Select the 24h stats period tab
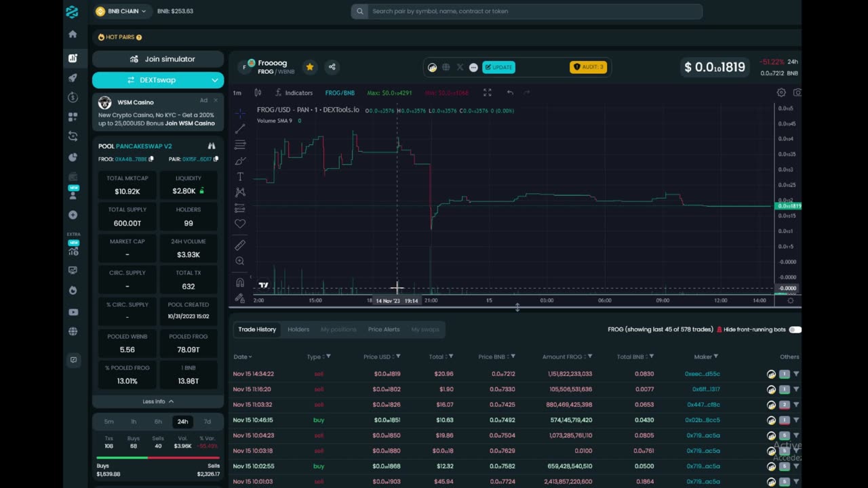 pos(182,422)
